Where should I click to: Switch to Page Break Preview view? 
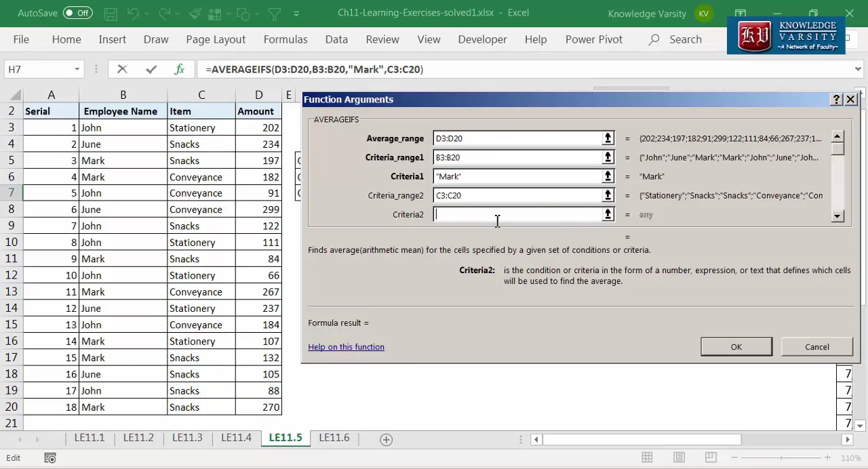click(x=710, y=457)
